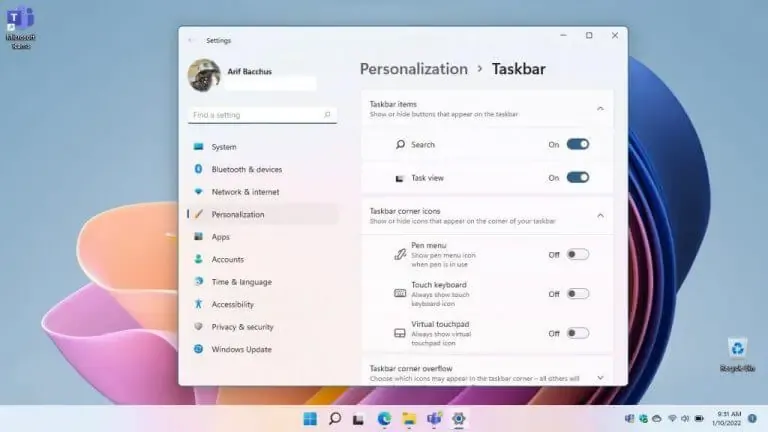768x432 pixels.
Task: Open the Wi-Fi network tray icon
Action: (672, 419)
